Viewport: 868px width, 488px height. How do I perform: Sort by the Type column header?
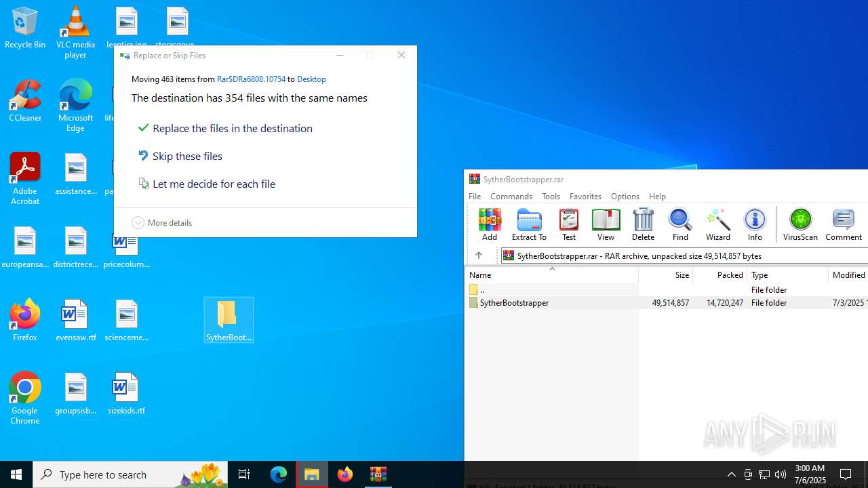(787, 274)
